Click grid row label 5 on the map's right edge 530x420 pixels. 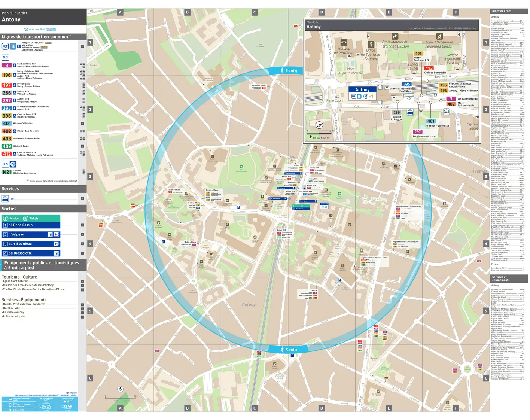click(486, 311)
